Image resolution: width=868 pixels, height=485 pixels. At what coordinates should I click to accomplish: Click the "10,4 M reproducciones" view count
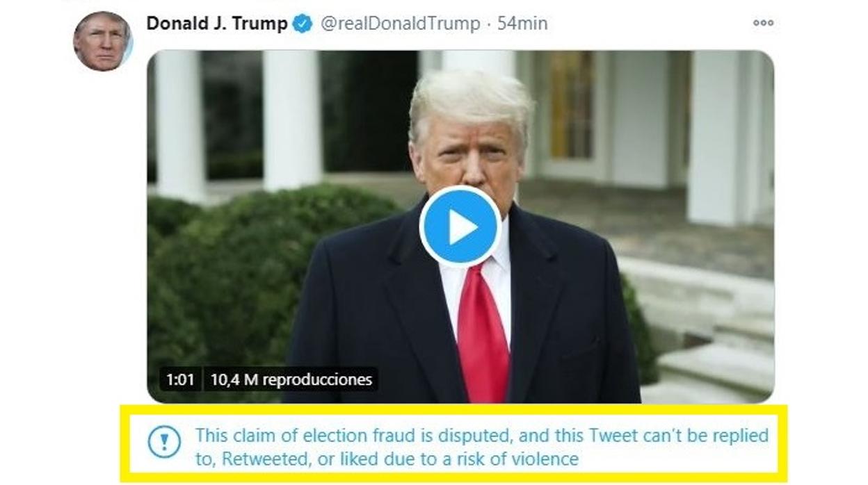291,379
